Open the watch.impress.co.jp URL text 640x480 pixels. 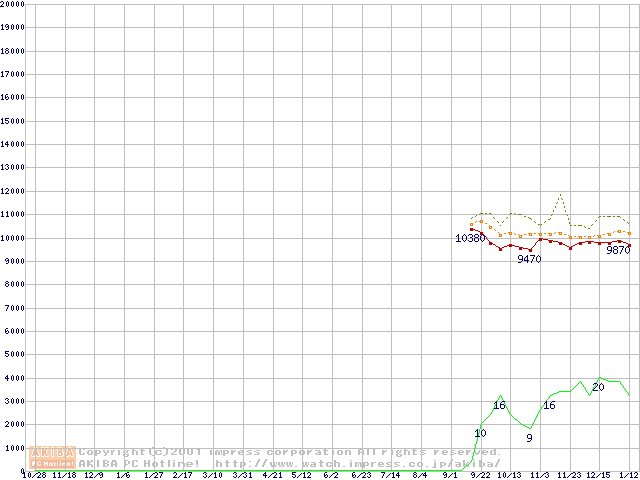click(357, 464)
